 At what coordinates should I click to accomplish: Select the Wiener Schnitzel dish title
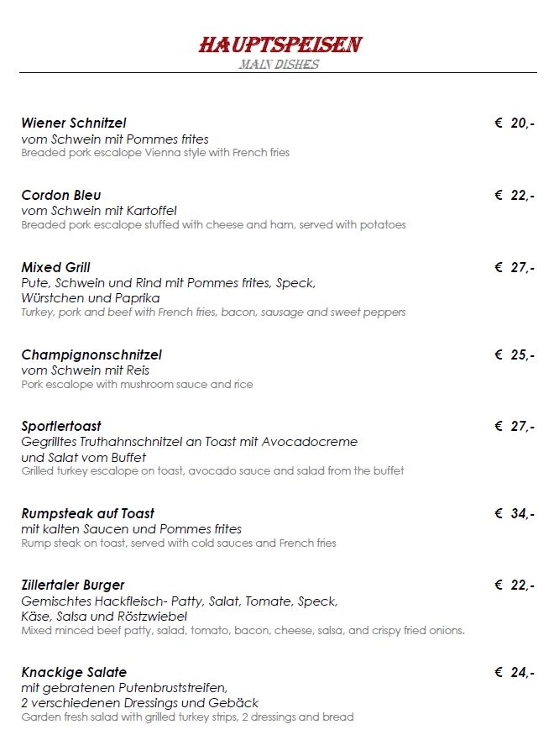[x=74, y=123]
